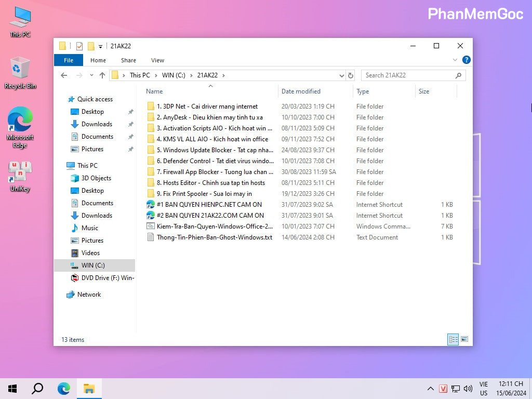Open the File menu tab

[x=68, y=60]
